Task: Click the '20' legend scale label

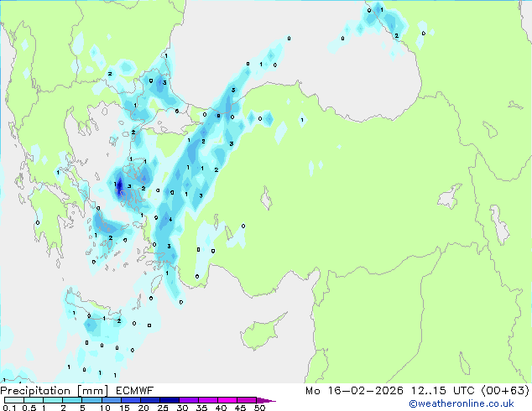Action: (x=143, y=408)
